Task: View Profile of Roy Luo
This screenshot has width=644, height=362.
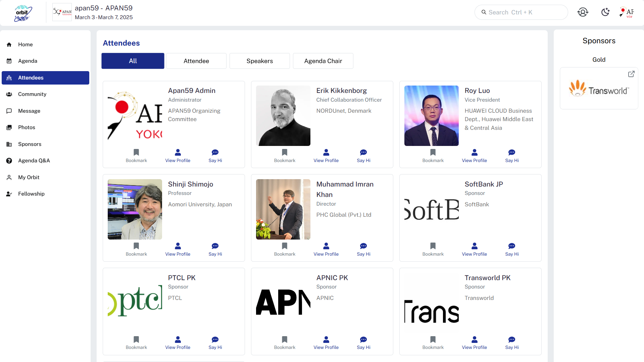Action: point(475,156)
